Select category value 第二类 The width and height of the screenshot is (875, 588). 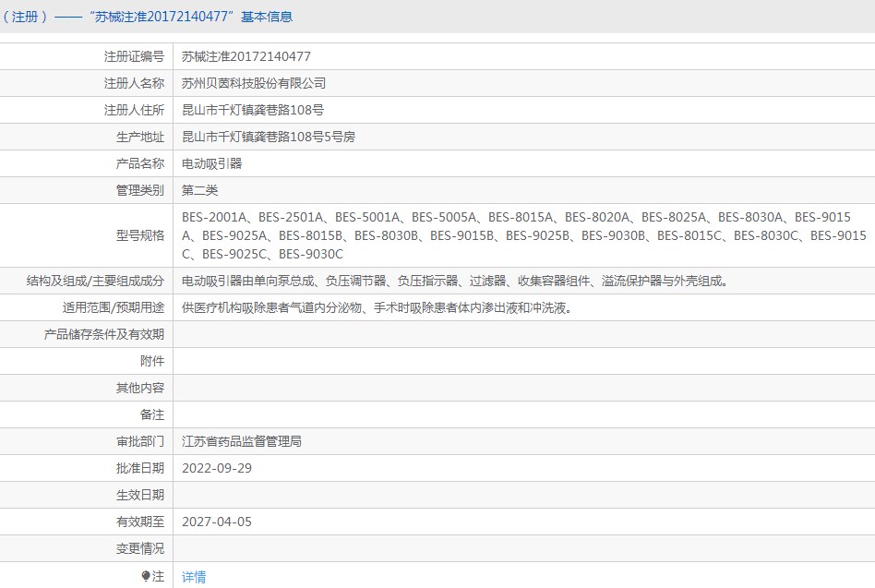[x=199, y=190]
